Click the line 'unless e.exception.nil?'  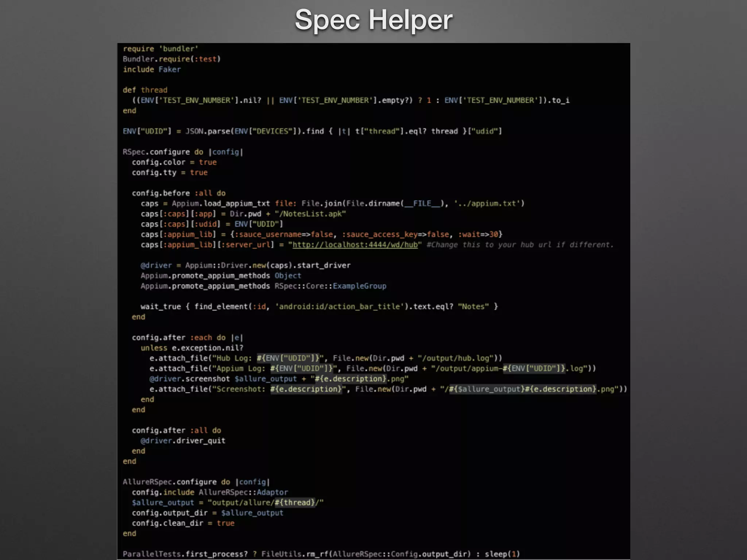click(192, 348)
